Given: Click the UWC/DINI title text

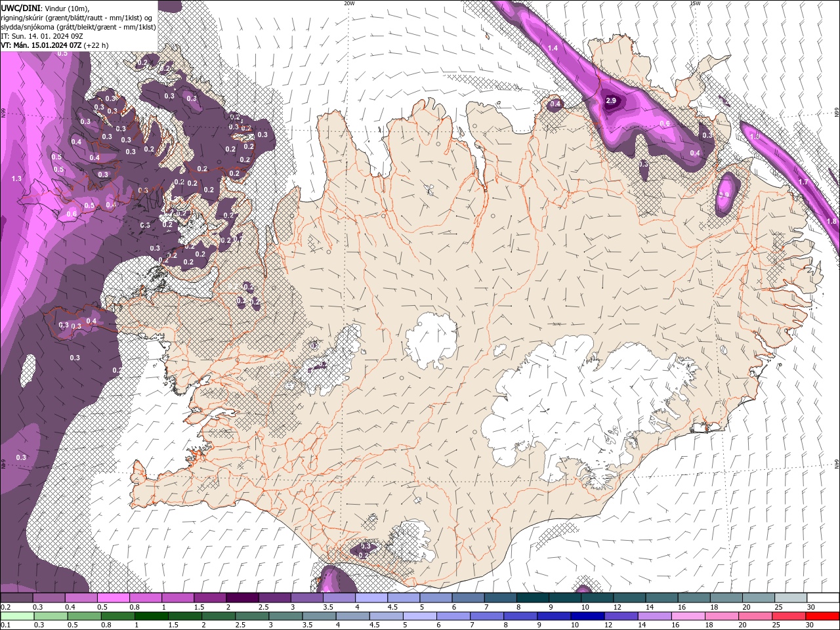Looking at the screenshot, I should (21, 8).
